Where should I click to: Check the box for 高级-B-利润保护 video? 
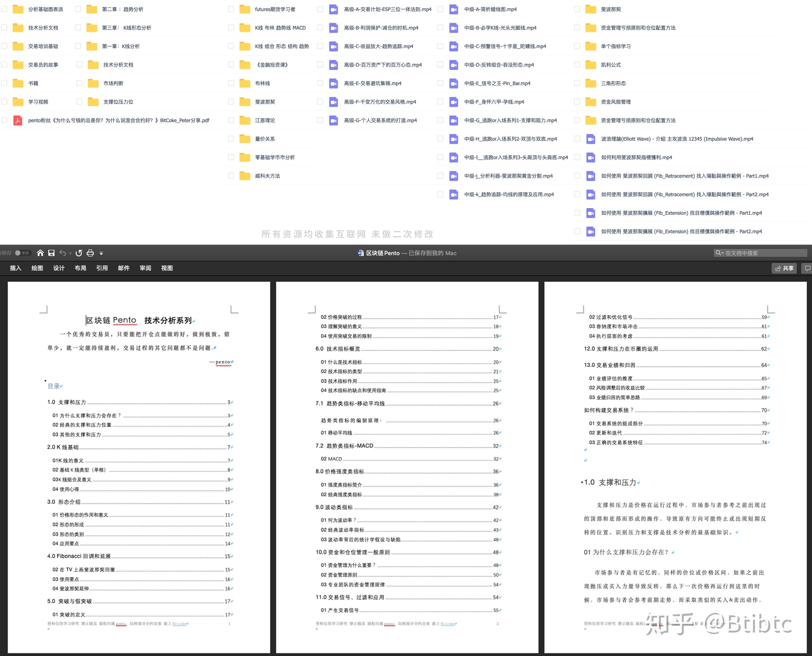tap(320, 28)
